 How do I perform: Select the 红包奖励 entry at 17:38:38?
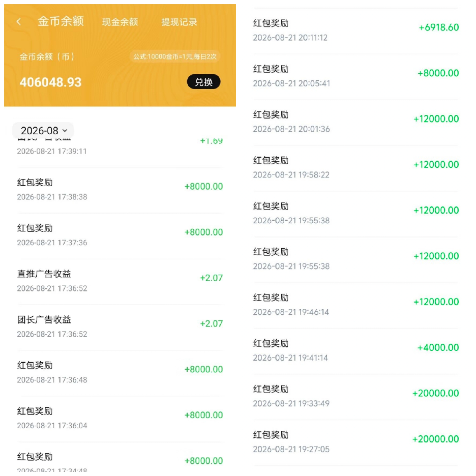point(120,190)
